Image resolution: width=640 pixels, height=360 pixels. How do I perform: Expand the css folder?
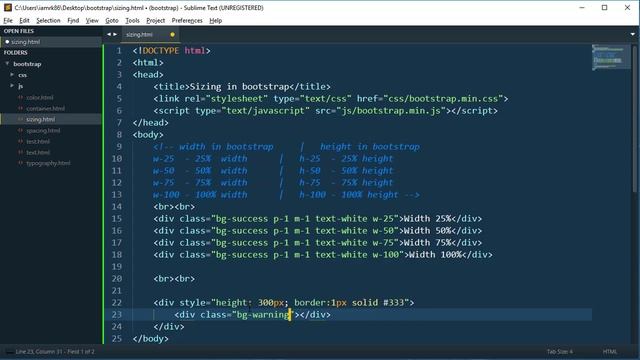(12, 75)
